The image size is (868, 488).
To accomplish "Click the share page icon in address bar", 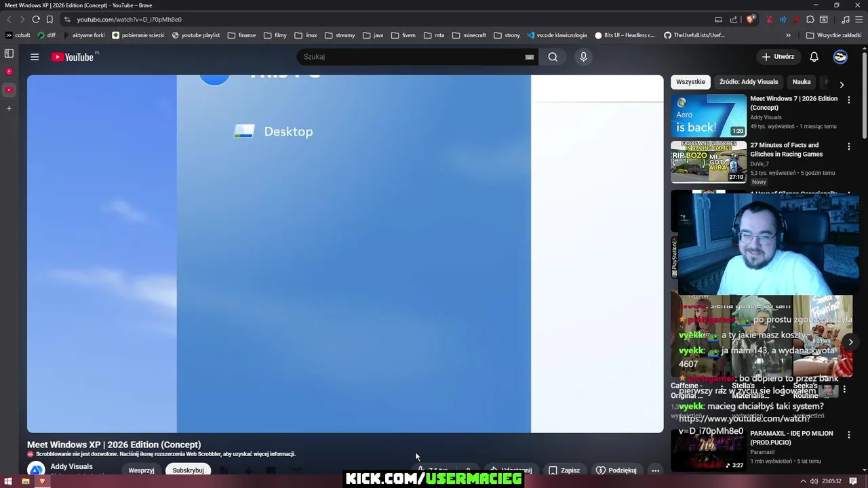I will (734, 20).
